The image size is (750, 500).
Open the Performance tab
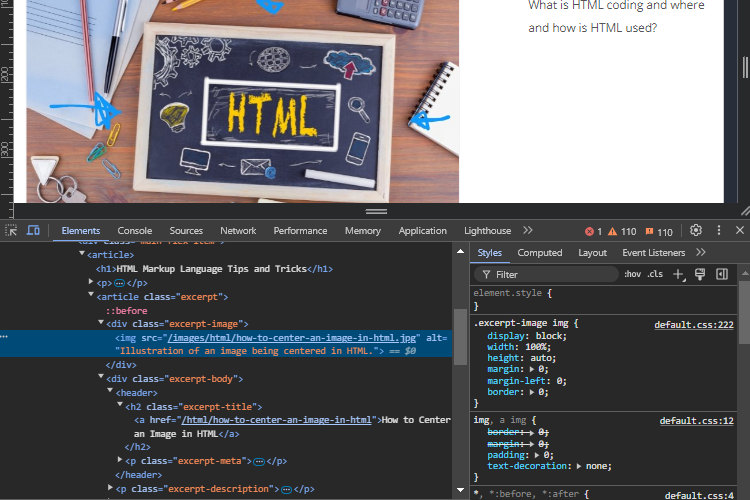(x=300, y=231)
